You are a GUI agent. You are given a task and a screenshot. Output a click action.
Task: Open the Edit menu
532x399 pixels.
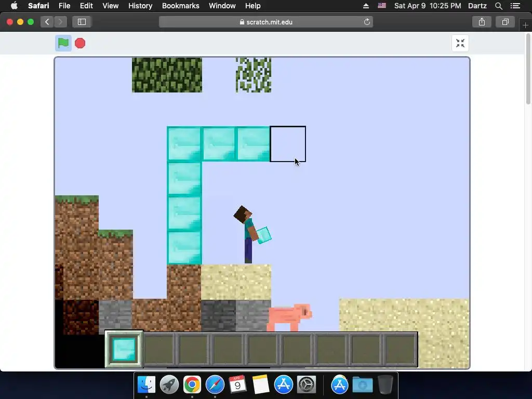tap(86, 6)
